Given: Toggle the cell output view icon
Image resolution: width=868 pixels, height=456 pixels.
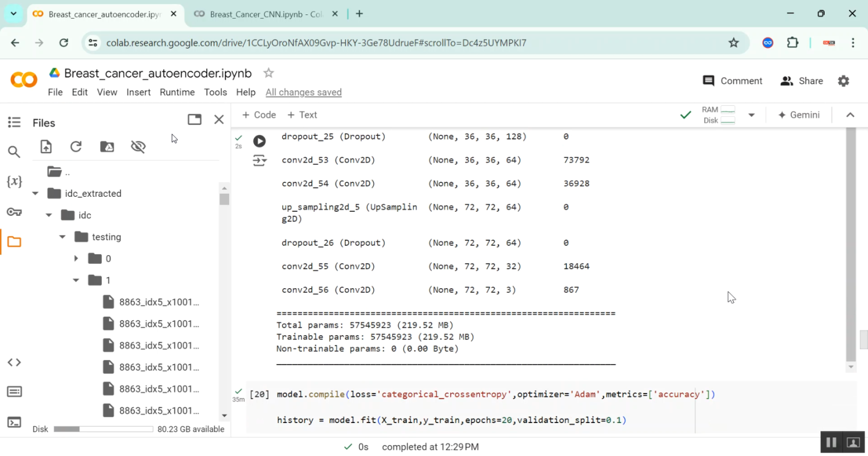Looking at the screenshot, I should [x=259, y=161].
